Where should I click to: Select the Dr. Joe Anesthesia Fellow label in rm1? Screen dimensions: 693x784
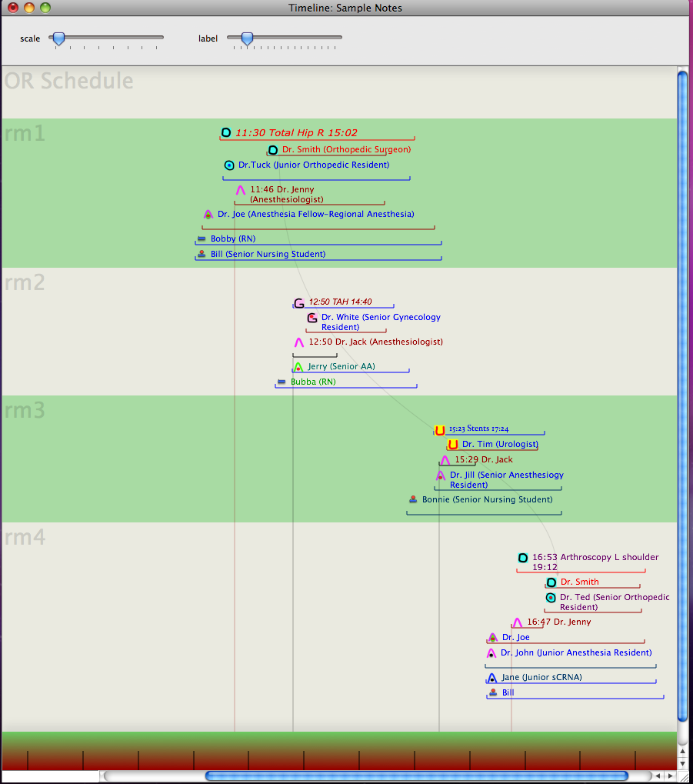[x=315, y=215]
